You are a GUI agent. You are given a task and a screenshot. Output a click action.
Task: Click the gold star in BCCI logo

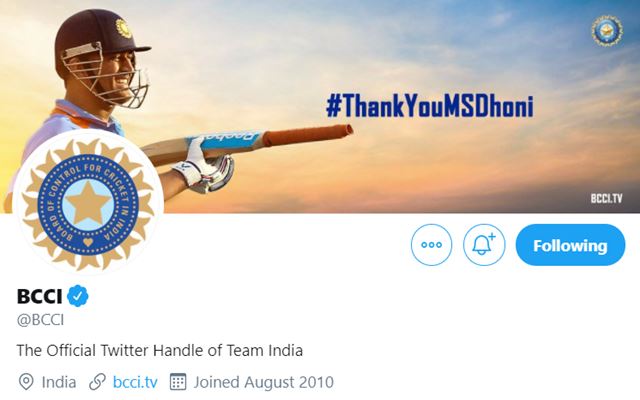tap(88, 202)
